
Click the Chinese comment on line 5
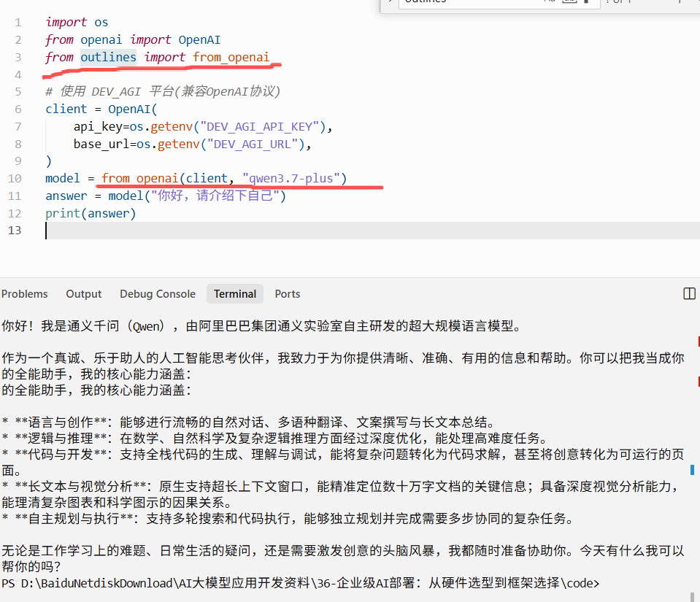click(x=163, y=91)
